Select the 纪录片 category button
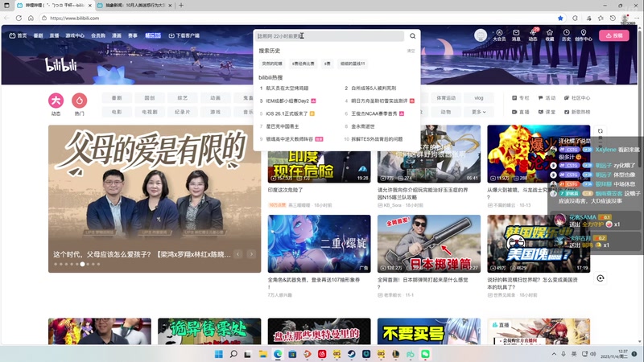Image resolution: width=644 pixels, height=362 pixels. click(x=183, y=112)
